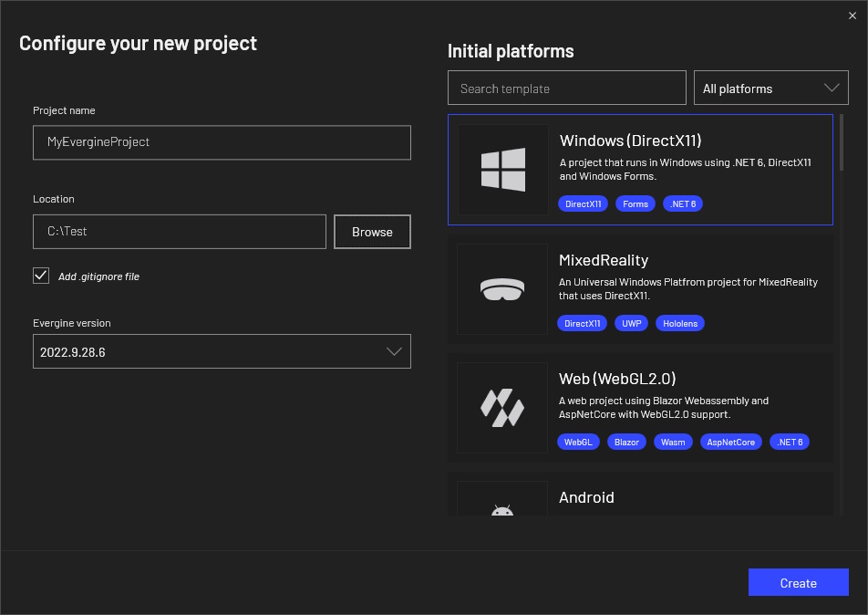Viewport: 868px width, 615px height.
Task: Expand the All platforms filter dropdown
Action: (771, 89)
